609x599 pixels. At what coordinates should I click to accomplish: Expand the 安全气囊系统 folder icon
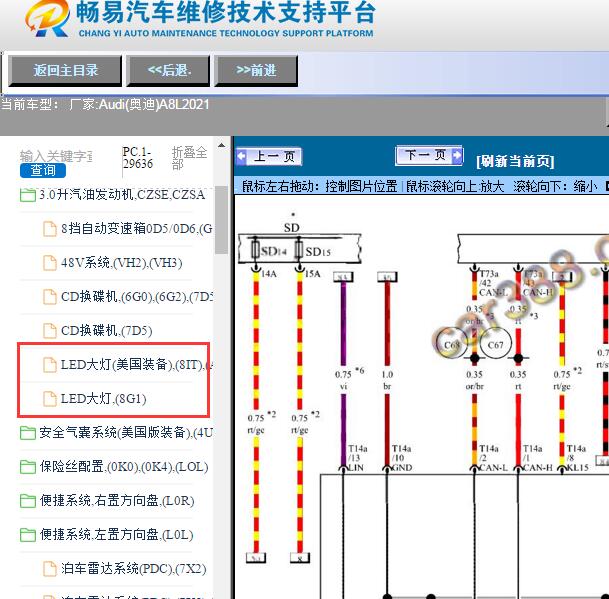coord(28,433)
